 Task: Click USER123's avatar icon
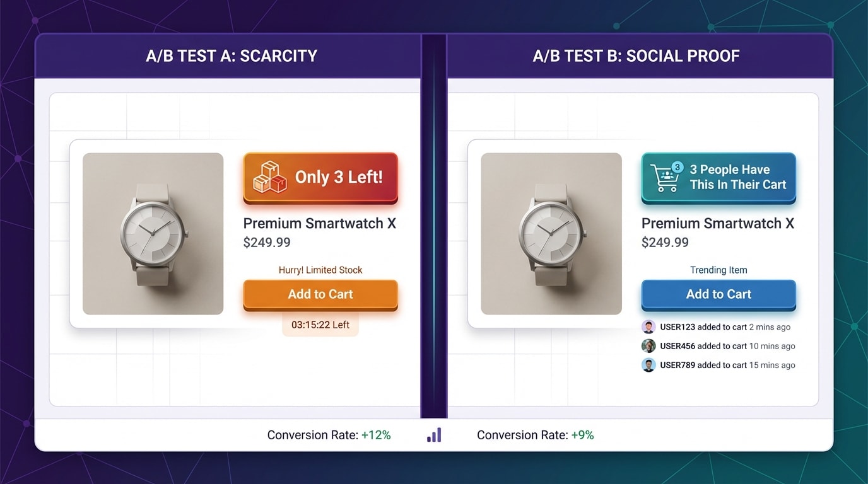click(x=648, y=326)
